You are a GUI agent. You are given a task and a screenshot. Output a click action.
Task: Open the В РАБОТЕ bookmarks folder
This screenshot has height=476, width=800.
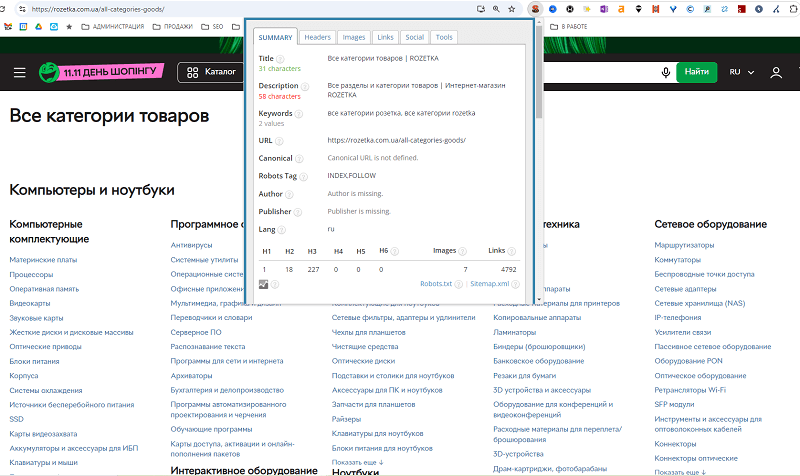(x=568, y=27)
